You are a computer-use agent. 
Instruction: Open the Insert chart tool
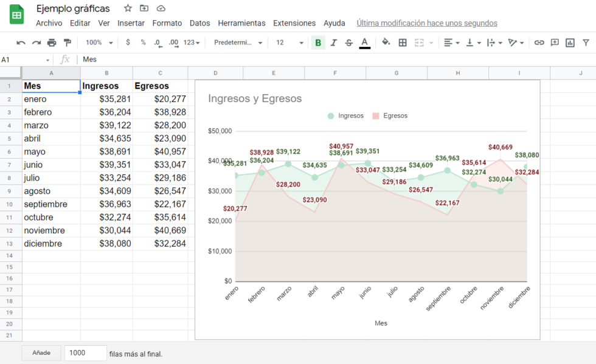(569, 43)
